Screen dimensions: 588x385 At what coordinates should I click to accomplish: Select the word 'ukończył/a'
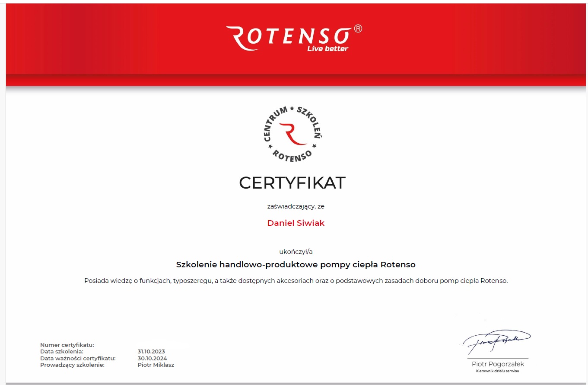pyautogui.click(x=296, y=251)
